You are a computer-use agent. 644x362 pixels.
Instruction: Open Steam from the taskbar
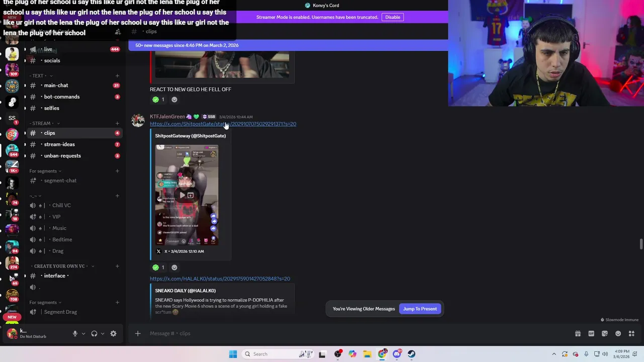(x=412, y=354)
